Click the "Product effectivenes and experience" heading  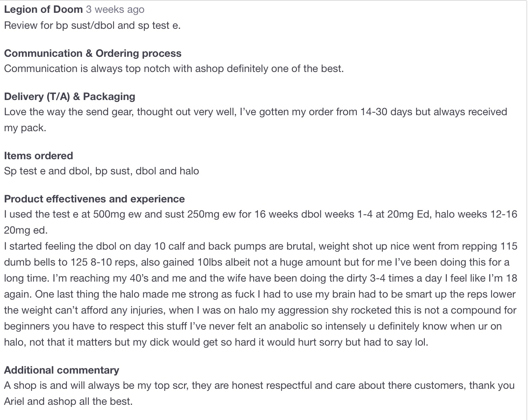pos(94,199)
